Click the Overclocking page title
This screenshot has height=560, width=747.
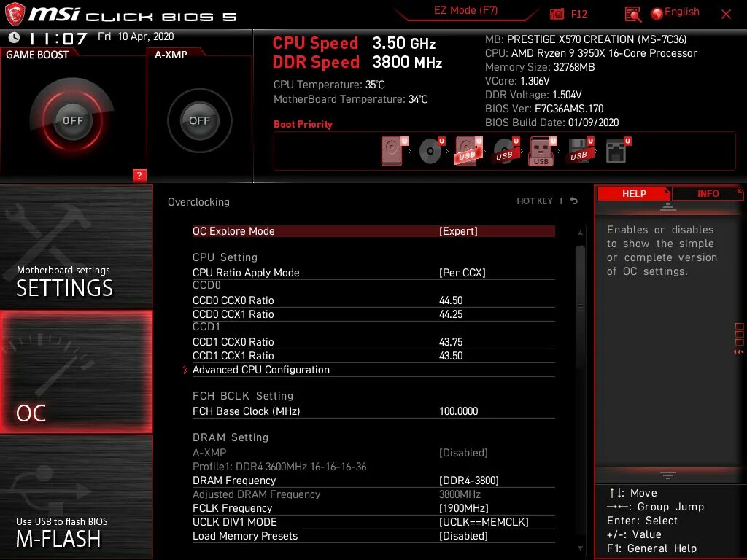pyautogui.click(x=198, y=202)
